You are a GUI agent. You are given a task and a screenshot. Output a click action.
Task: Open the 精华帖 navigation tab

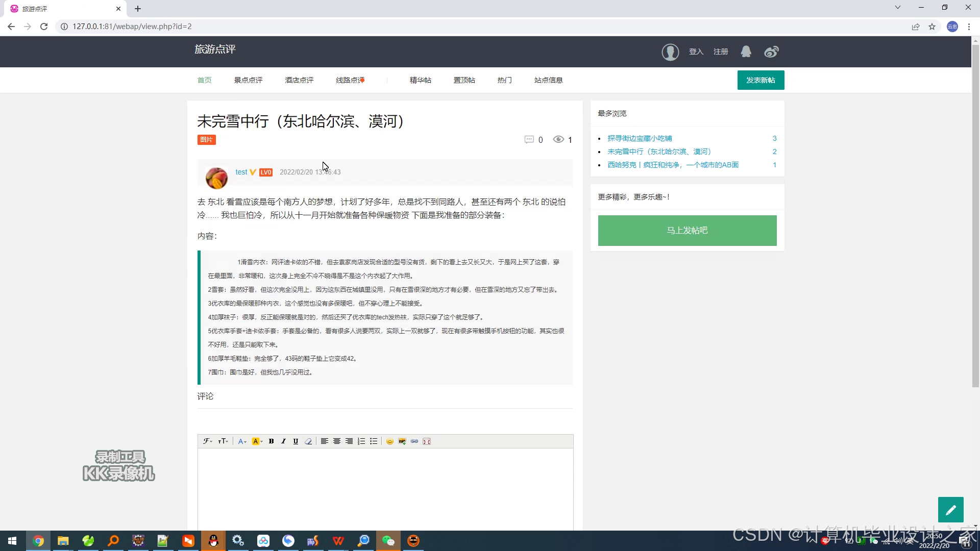coord(420,80)
